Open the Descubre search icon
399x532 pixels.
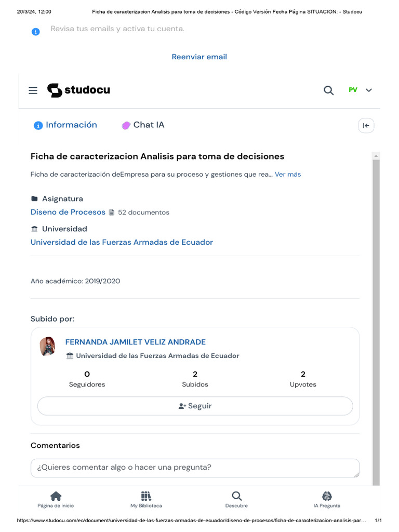[236, 496]
